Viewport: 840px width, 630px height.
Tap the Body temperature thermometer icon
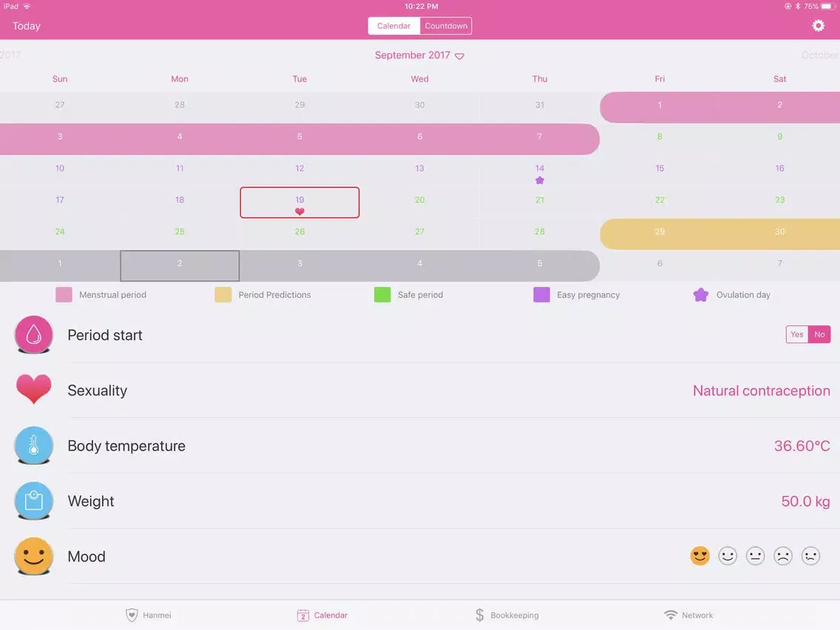coord(34,445)
